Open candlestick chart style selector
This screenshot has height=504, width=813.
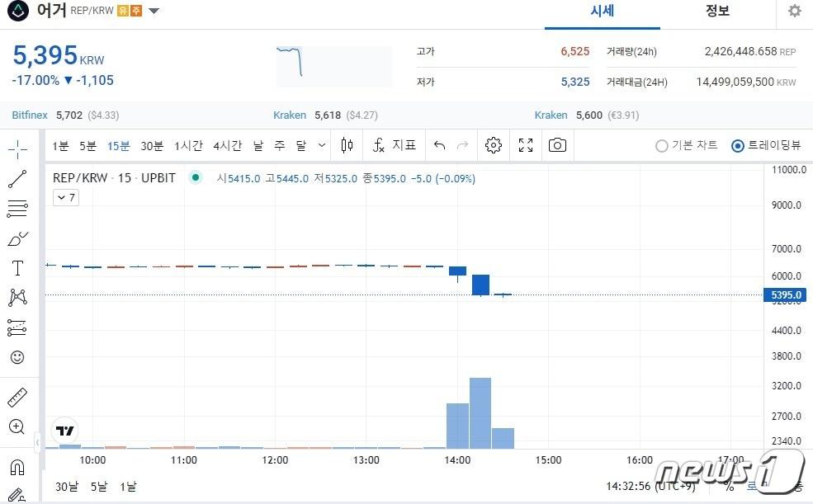[x=347, y=145]
